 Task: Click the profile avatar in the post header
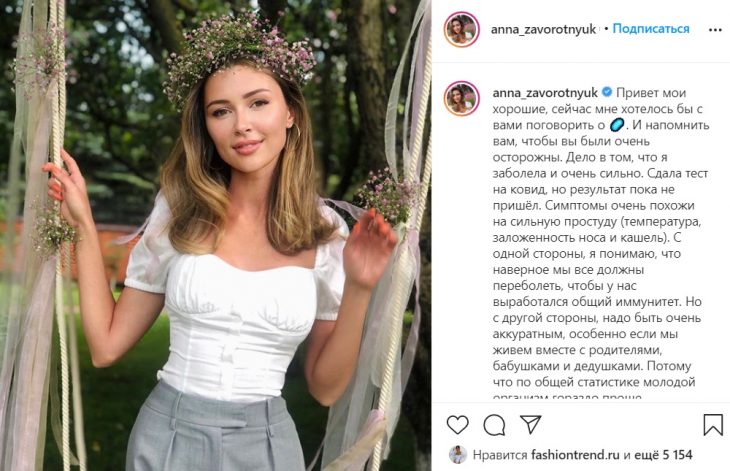click(x=461, y=29)
